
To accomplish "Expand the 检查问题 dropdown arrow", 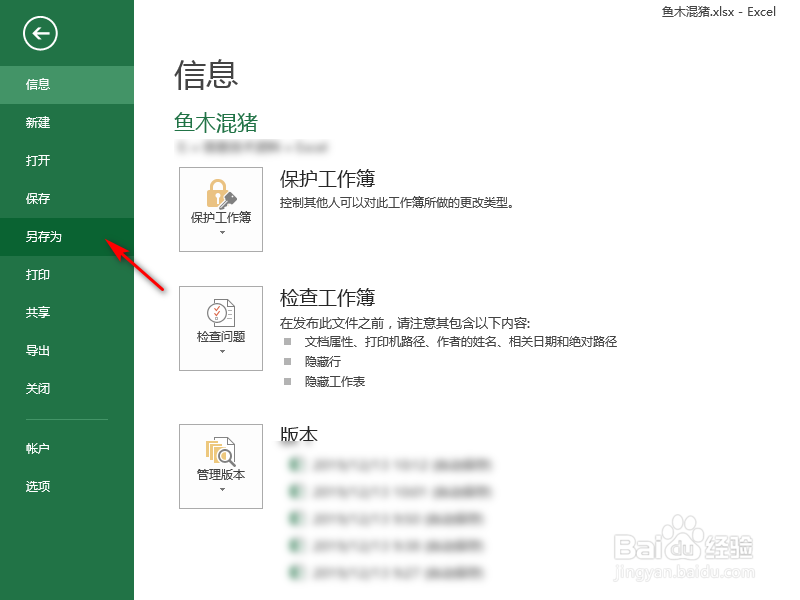I will (x=222, y=352).
